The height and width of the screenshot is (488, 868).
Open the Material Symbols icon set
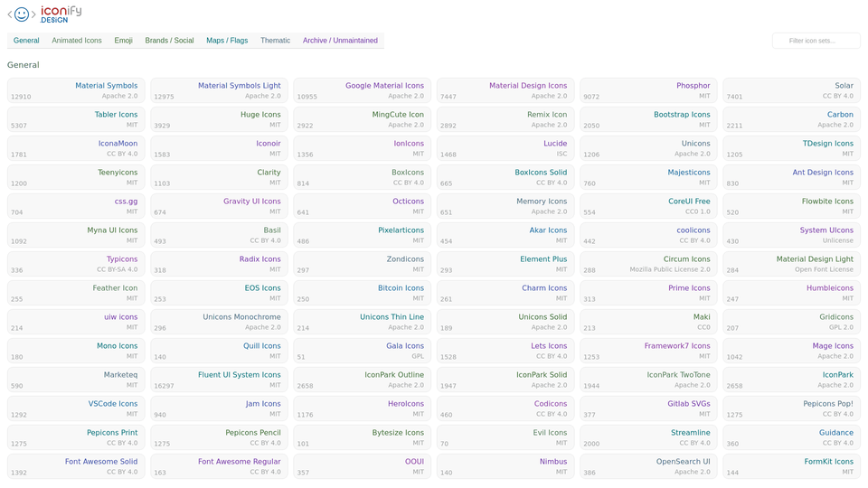point(76,90)
